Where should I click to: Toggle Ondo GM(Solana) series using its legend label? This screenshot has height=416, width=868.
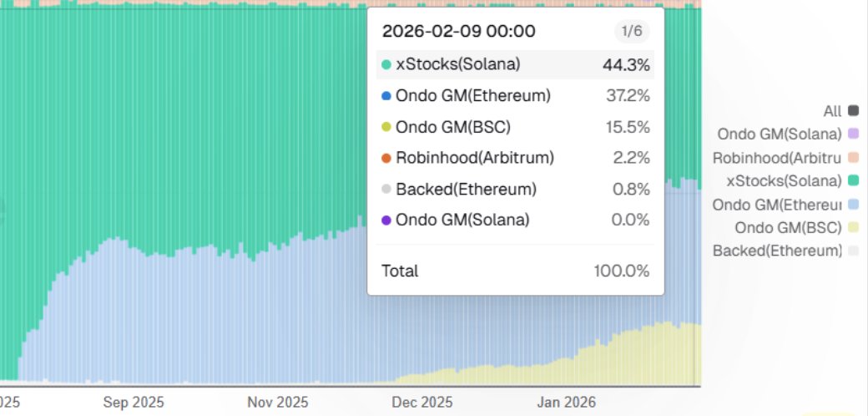coord(779,134)
